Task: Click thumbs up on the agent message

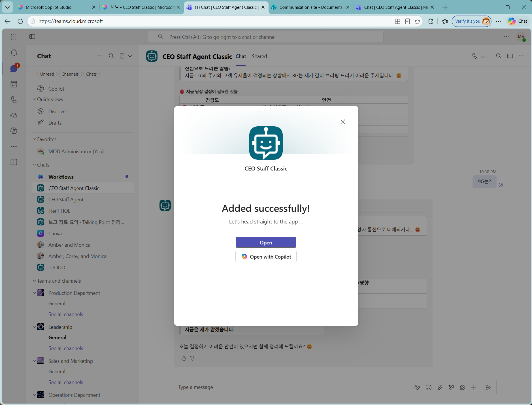Action: tap(184, 358)
